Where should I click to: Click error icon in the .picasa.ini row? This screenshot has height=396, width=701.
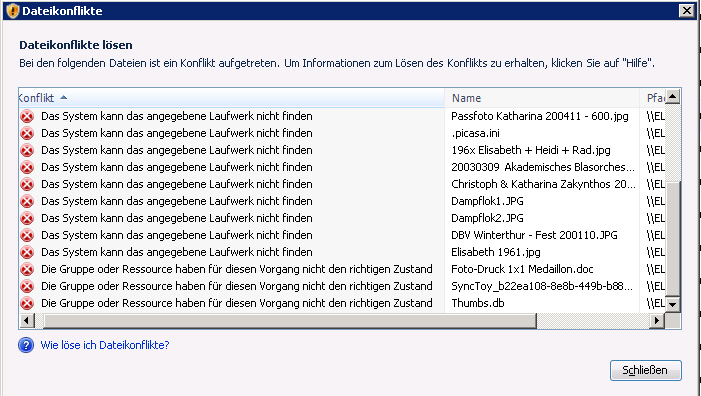click(x=27, y=133)
